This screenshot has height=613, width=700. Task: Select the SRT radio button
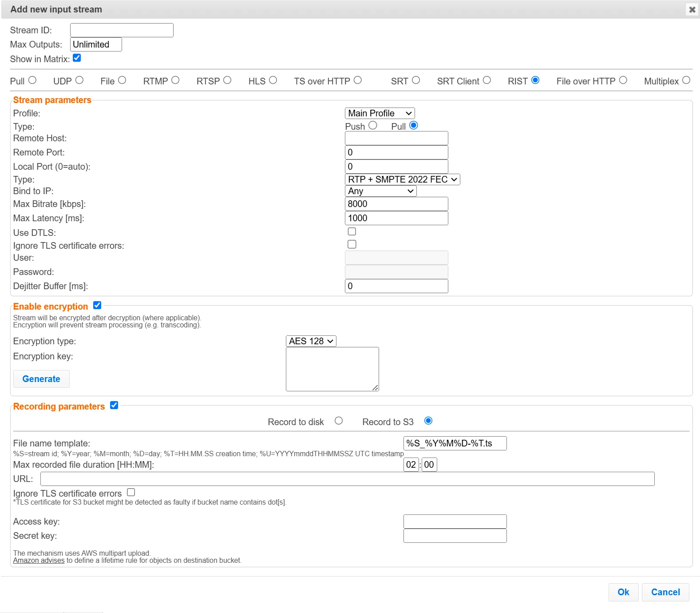pos(416,80)
